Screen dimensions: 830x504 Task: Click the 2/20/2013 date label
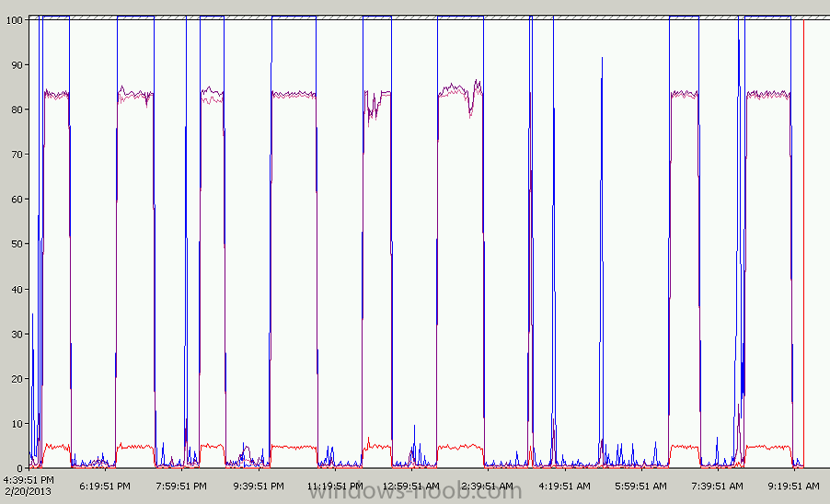point(28,491)
